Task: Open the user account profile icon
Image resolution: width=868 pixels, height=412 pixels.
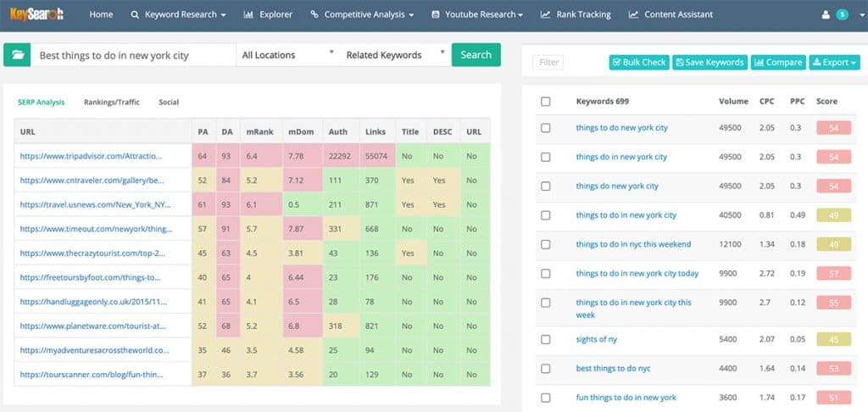Action: coord(826,15)
